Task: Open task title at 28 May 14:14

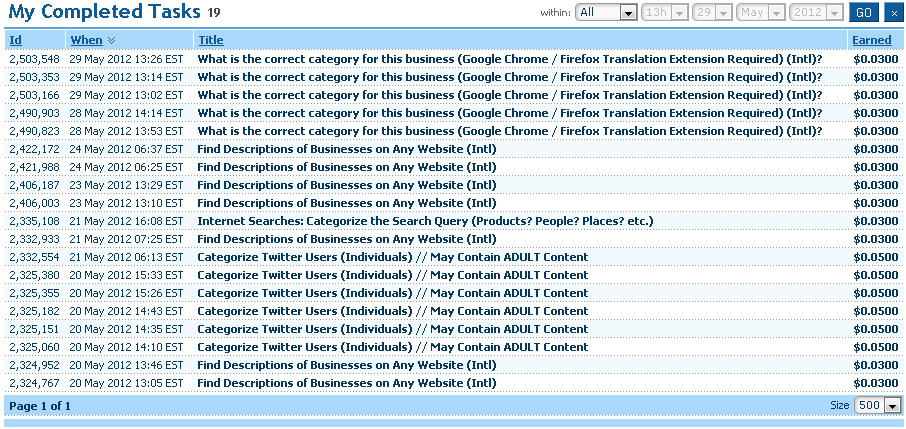Action: (510, 113)
